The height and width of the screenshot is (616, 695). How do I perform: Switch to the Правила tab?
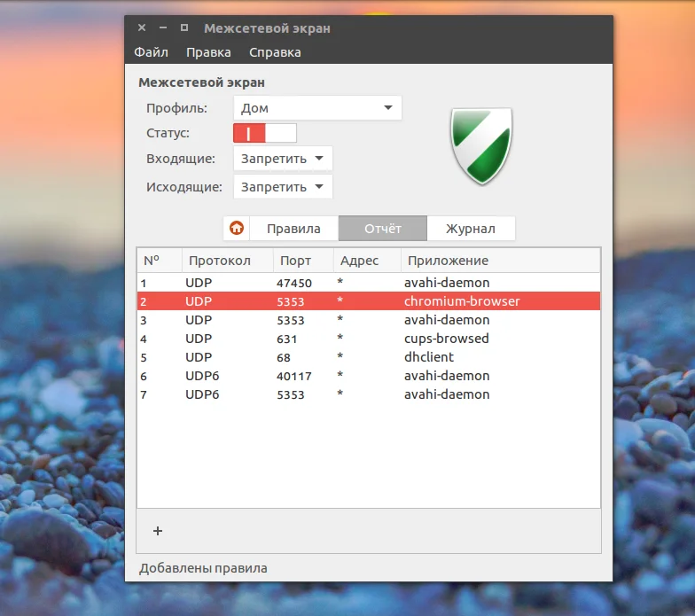[294, 229]
